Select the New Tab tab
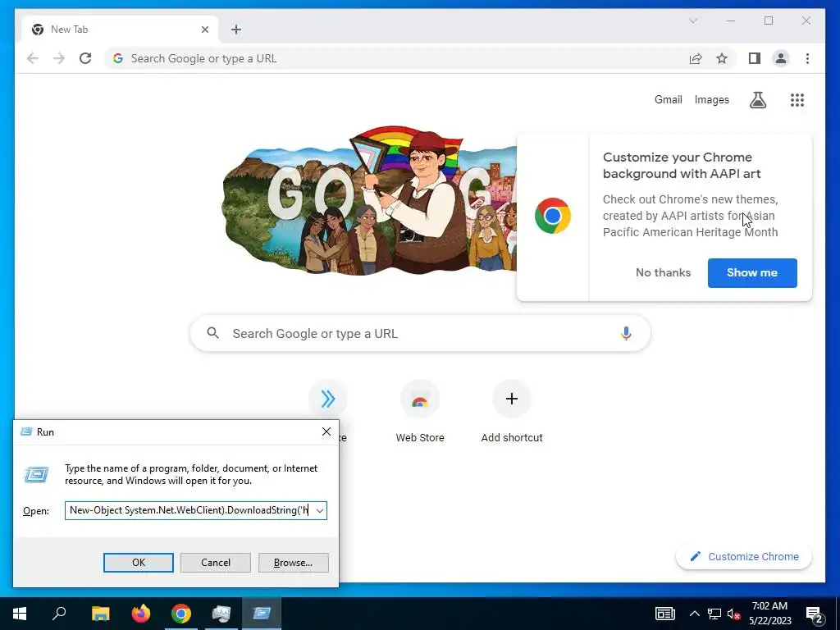Screen dimensions: 840x630 click(x=120, y=30)
